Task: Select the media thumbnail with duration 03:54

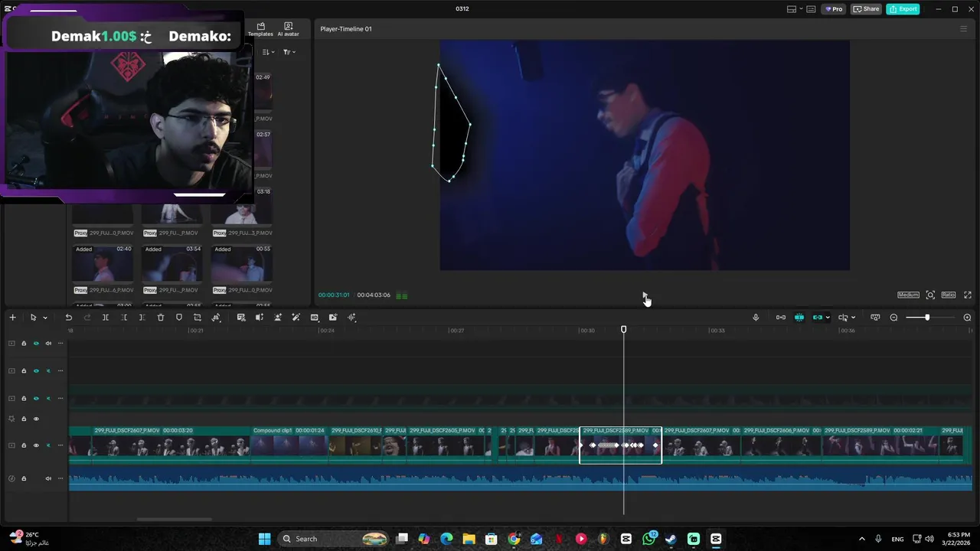Action: click(172, 263)
